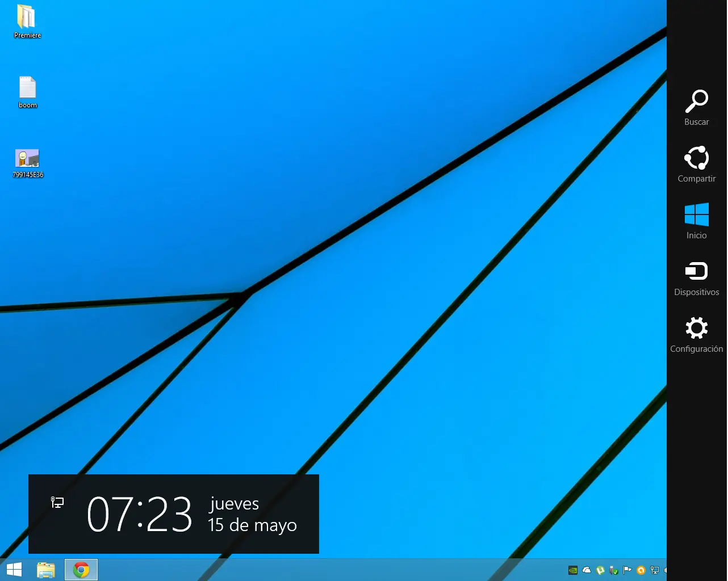Open the Dispositivos charm

click(697, 278)
